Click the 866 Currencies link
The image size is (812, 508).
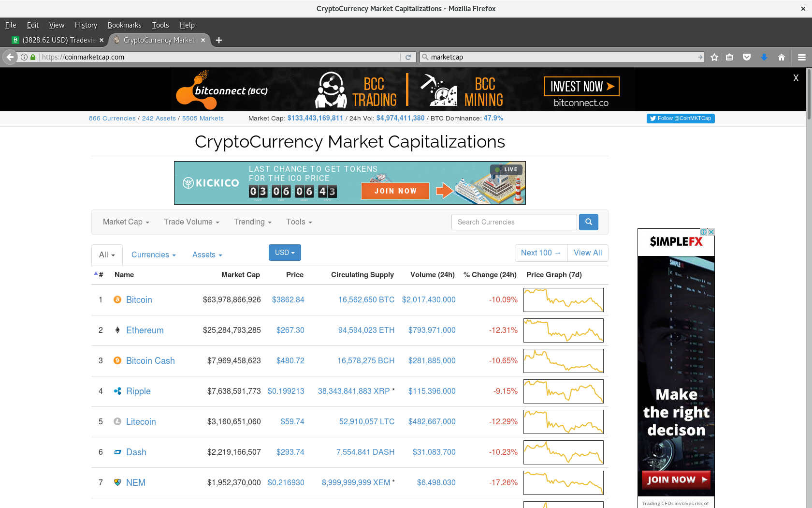(x=112, y=119)
